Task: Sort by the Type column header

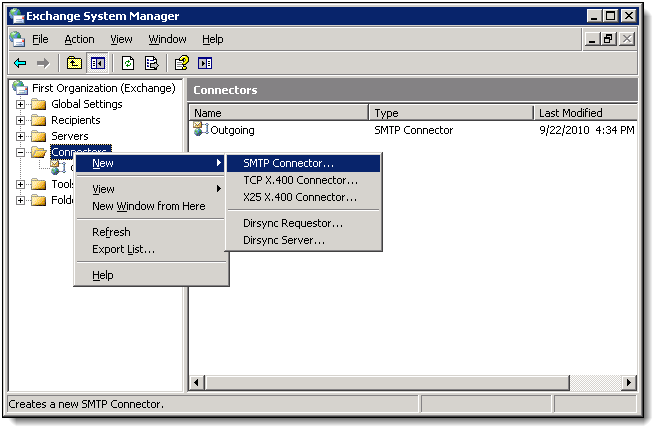Action: [x=451, y=113]
